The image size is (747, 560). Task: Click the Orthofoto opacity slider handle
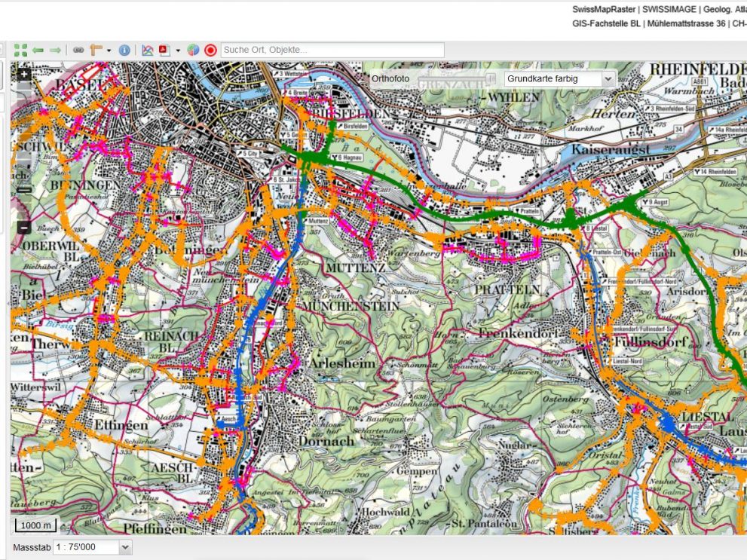pyautogui.click(x=491, y=78)
